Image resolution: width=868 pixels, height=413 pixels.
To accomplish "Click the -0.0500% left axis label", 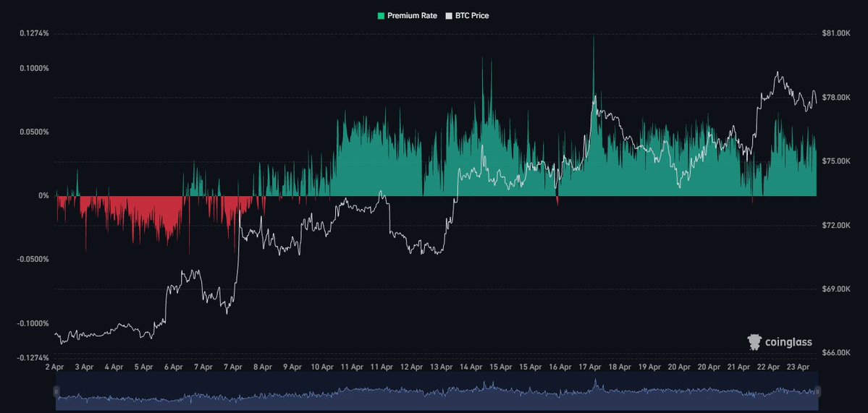I will click(33, 259).
